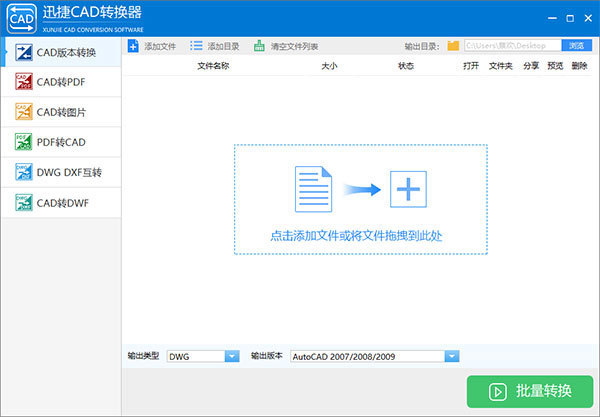Screen dimensions: 600x417
Task: Minimize the 迅捷CAD转换器 window
Action: (x=552, y=18)
